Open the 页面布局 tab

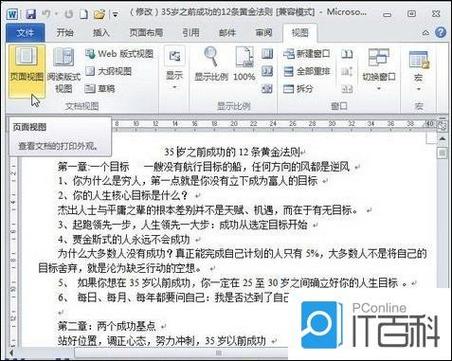pos(146,33)
